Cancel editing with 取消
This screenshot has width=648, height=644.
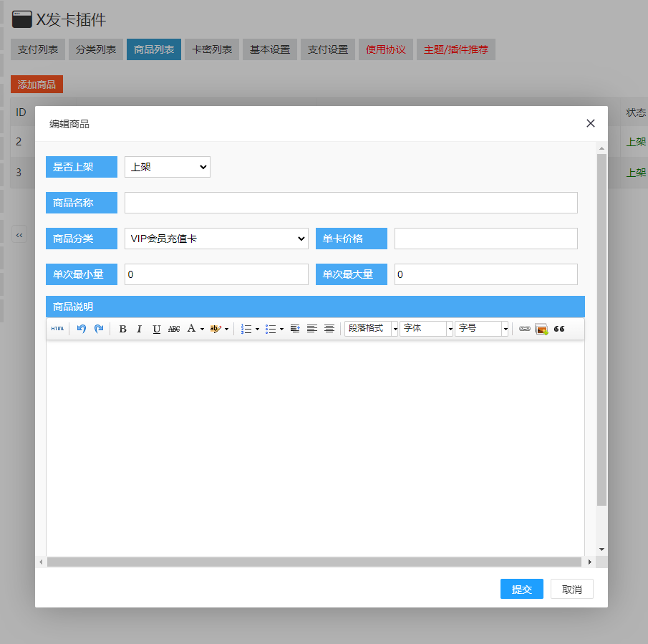coord(572,589)
